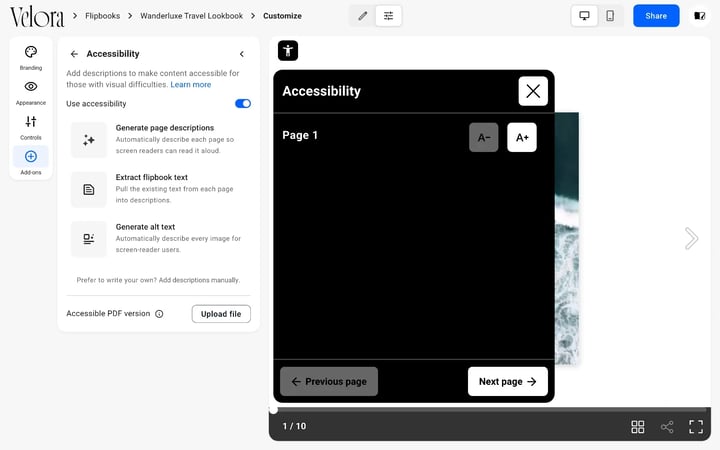
Task: Click the accessibility person icon in preview
Action: pyautogui.click(x=288, y=51)
